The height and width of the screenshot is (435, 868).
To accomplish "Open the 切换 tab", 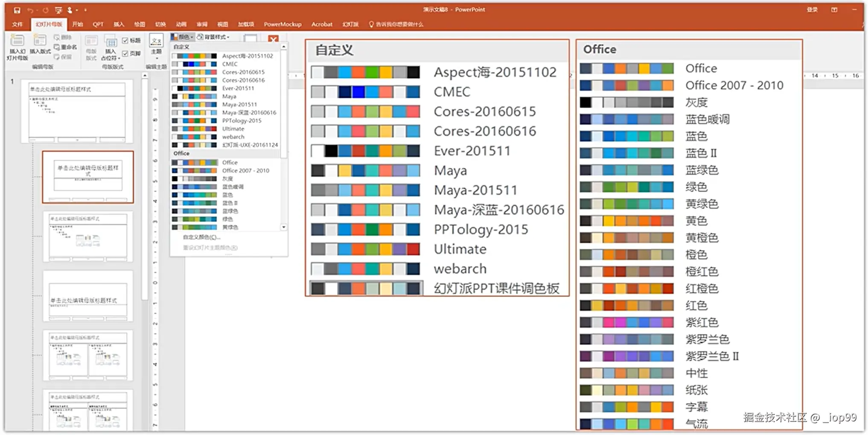I will click(x=160, y=24).
